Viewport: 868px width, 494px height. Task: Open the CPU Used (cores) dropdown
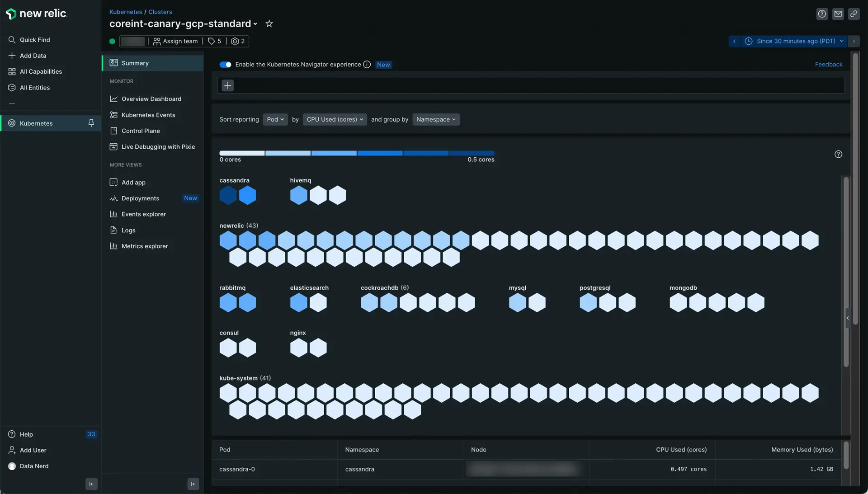[335, 119]
